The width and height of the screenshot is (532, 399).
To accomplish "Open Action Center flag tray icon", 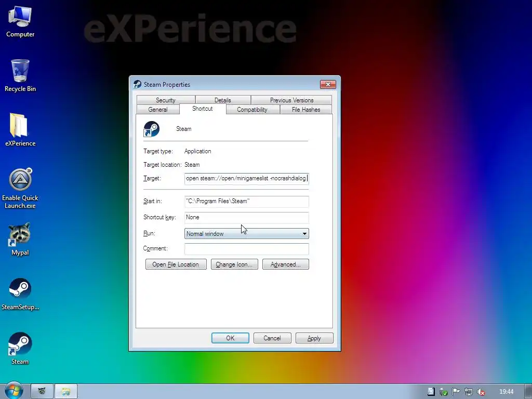I will coord(456,392).
